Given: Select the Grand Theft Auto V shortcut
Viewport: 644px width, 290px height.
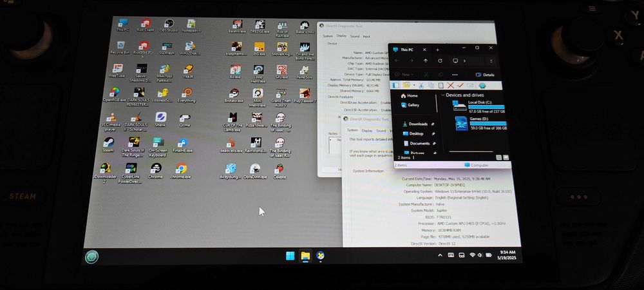Looking at the screenshot, I should tap(281, 97).
